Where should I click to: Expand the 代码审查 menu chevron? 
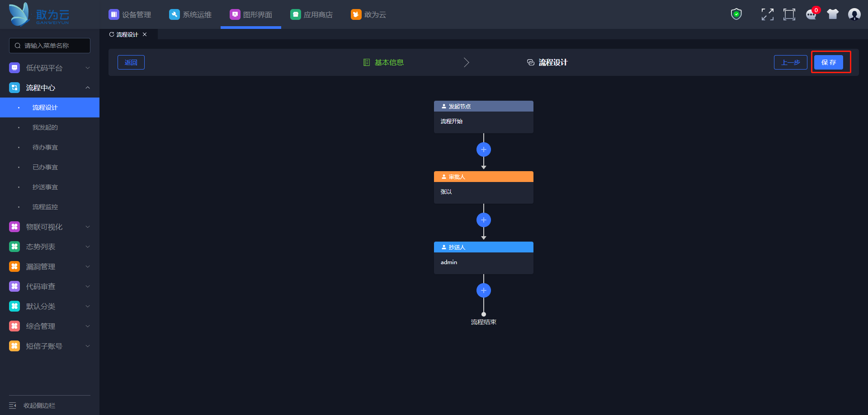[x=88, y=286]
